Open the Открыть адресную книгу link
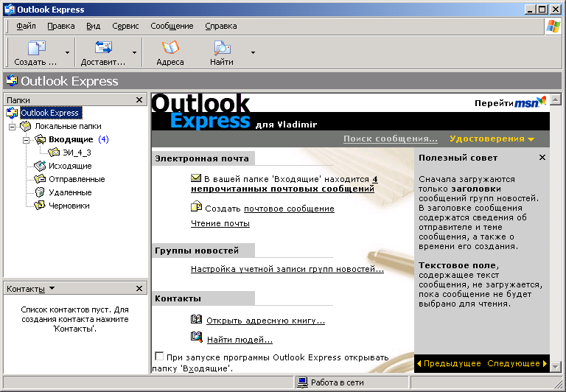This screenshot has height=392, width=566. pyautogui.click(x=265, y=321)
